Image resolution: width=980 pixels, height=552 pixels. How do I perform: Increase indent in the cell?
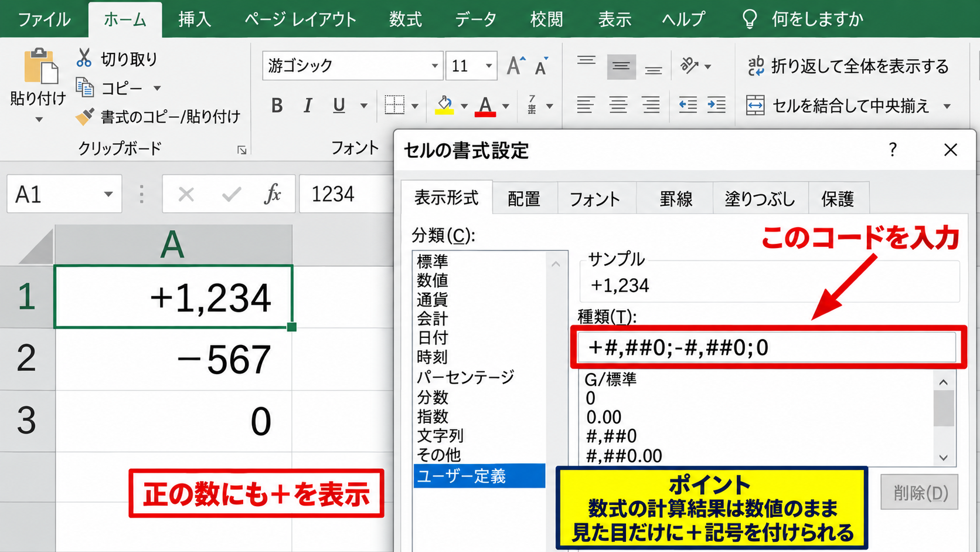point(716,105)
